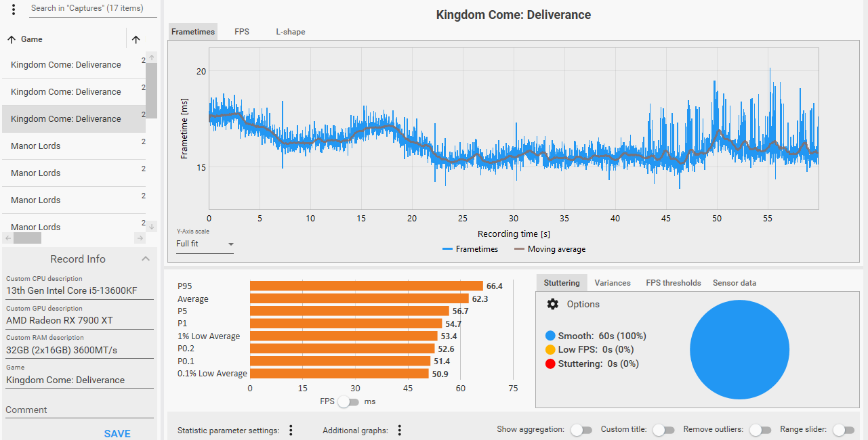
Task: Select the first Manor Lords capture
Action: (x=73, y=146)
